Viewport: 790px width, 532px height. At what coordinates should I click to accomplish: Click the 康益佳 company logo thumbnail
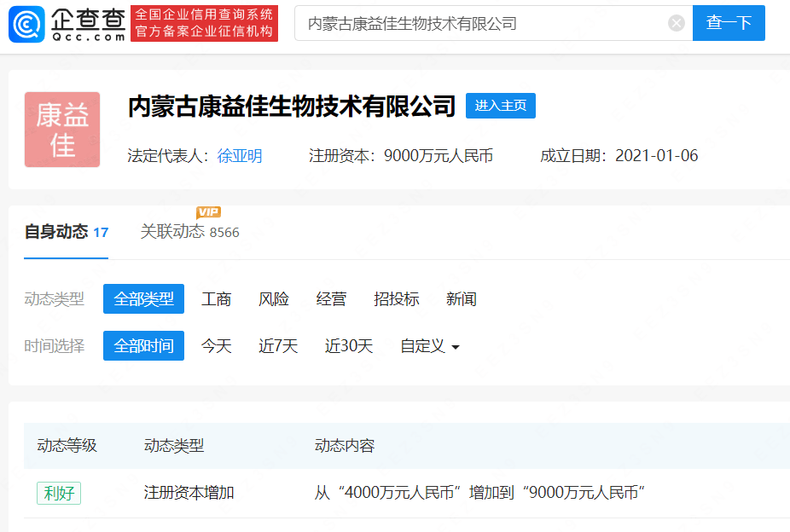tap(62, 130)
